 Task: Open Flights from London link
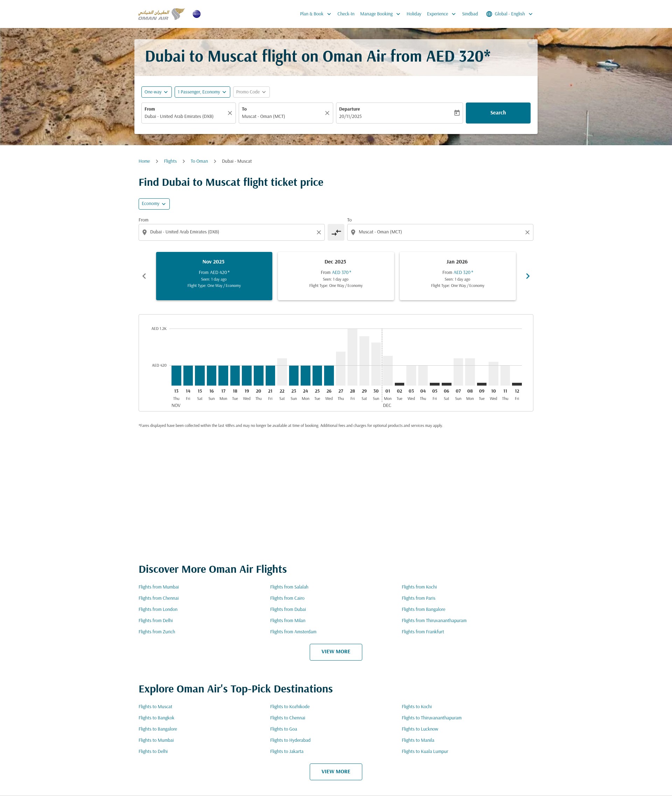[x=158, y=610]
